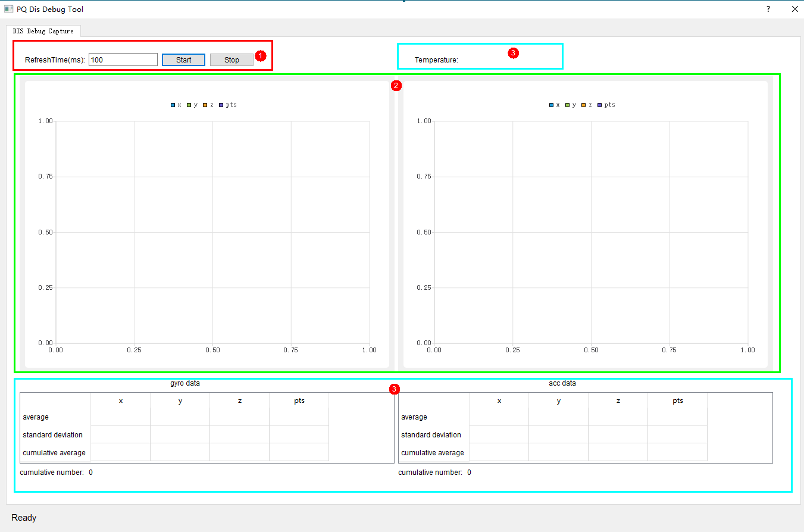Focus the RefreshTime(ms) input field
The height and width of the screenshot is (532, 804).
tap(123, 60)
